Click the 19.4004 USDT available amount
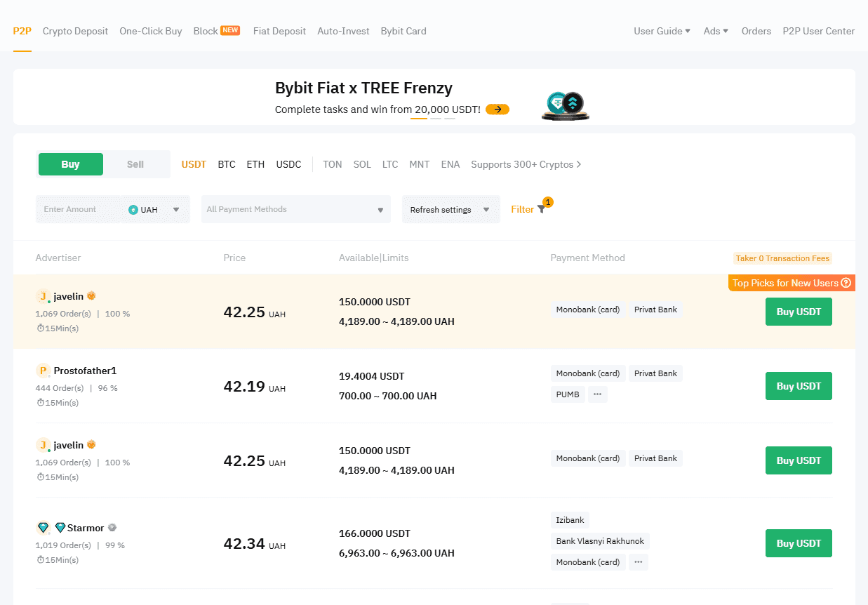Screen dimensions: 868x605 (371, 376)
